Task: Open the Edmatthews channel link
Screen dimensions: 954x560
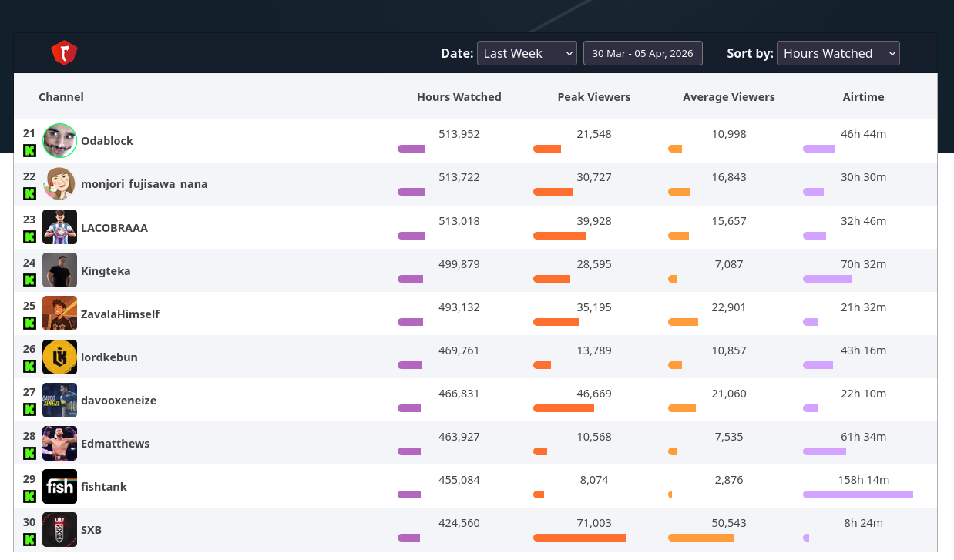Action: (116, 443)
